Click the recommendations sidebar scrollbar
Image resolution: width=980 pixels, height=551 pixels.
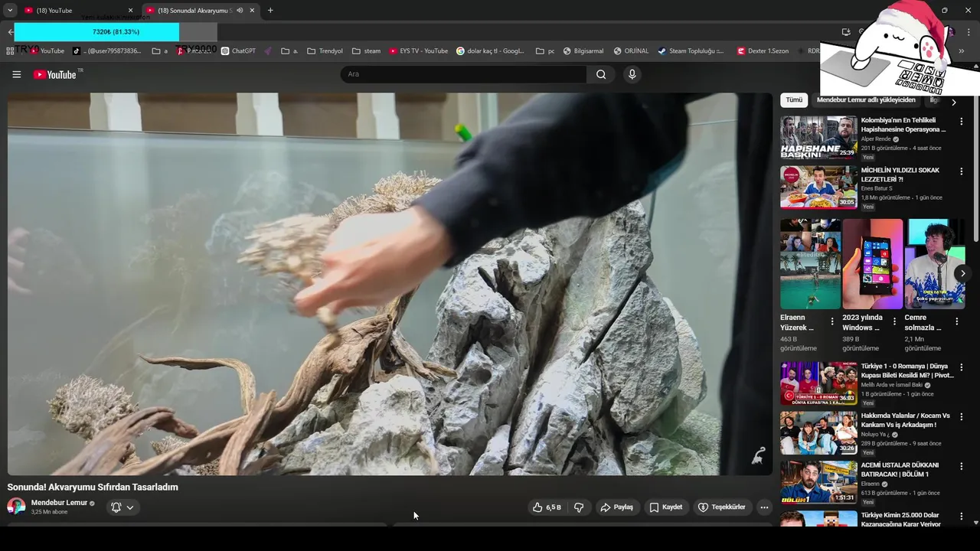[x=975, y=168]
